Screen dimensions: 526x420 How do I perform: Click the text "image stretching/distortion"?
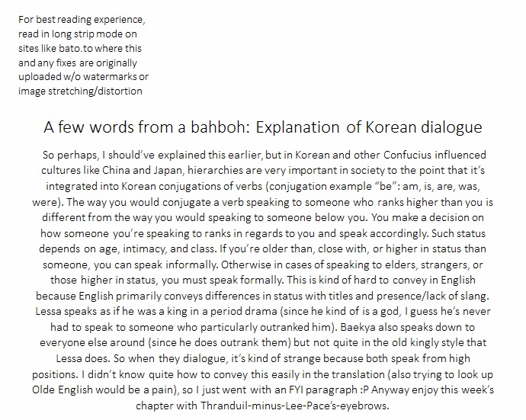coord(80,91)
